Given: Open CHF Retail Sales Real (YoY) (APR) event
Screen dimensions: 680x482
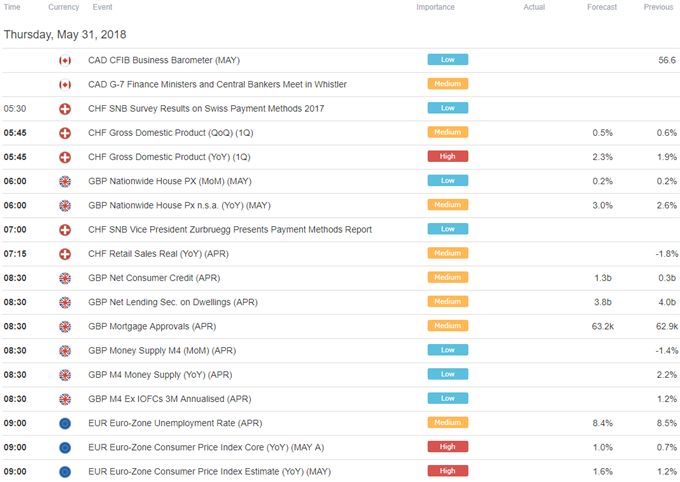Looking at the screenshot, I should click(158, 254).
